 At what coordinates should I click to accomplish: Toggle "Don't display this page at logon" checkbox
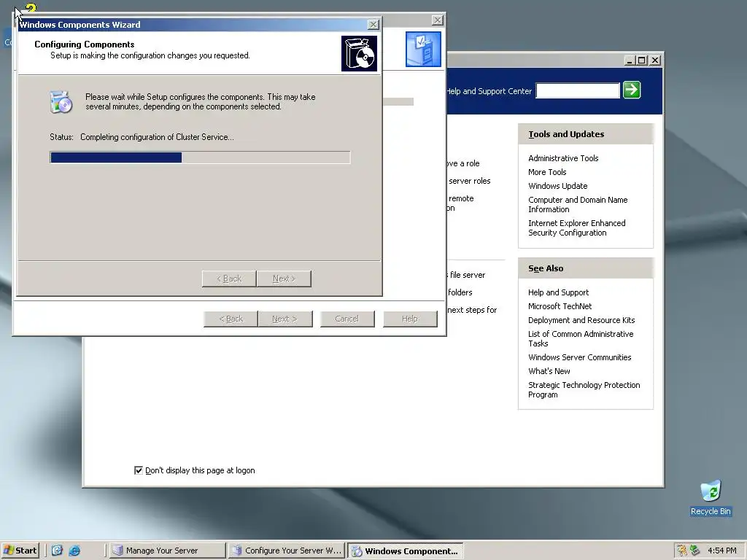(x=139, y=470)
